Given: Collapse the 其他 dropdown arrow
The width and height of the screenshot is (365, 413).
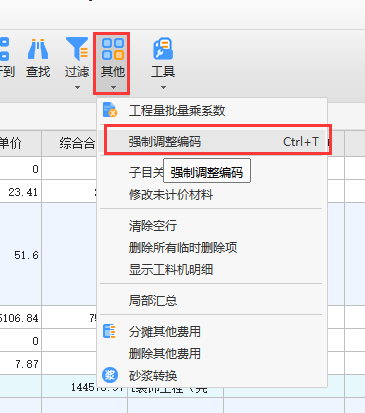Looking at the screenshot, I should tap(113, 88).
